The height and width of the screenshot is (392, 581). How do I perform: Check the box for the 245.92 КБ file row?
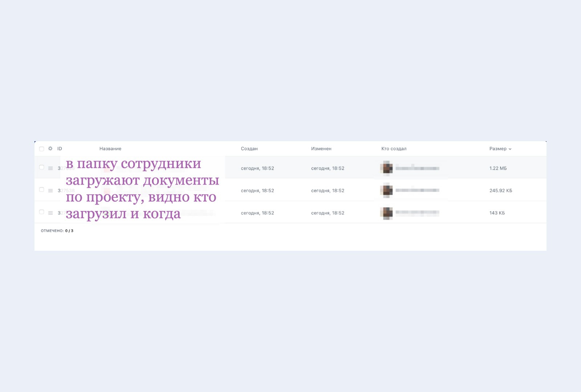pyautogui.click(x=41, y=189)
